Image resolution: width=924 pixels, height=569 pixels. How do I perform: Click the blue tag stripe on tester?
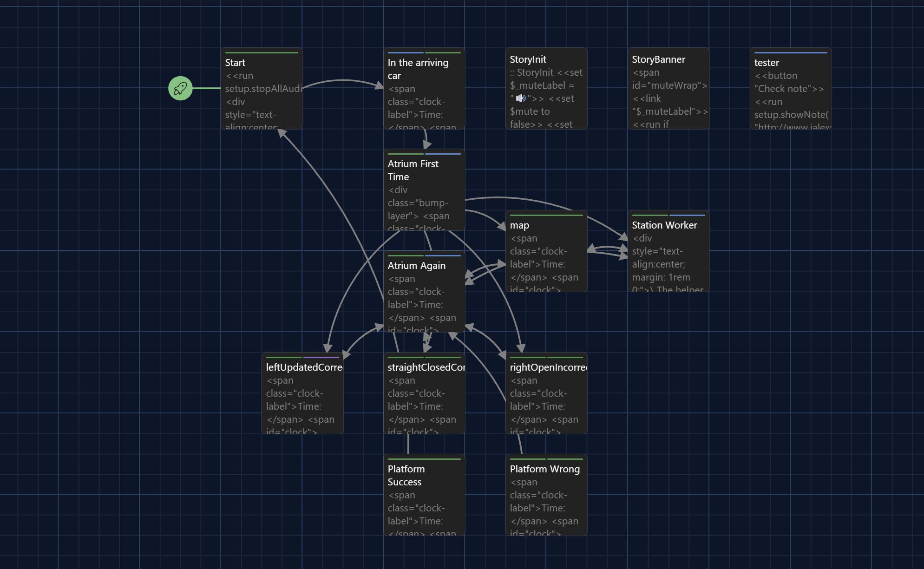click(x=790, y=52)
